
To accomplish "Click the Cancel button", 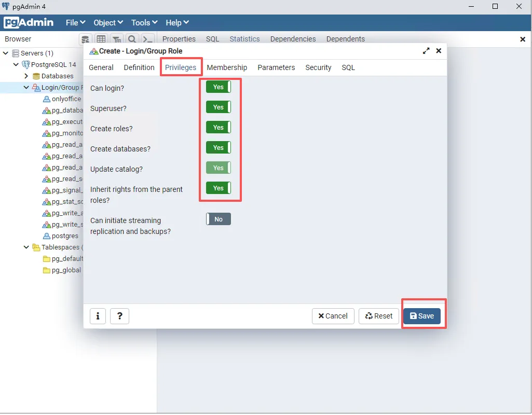I will (x=333, y=316).
